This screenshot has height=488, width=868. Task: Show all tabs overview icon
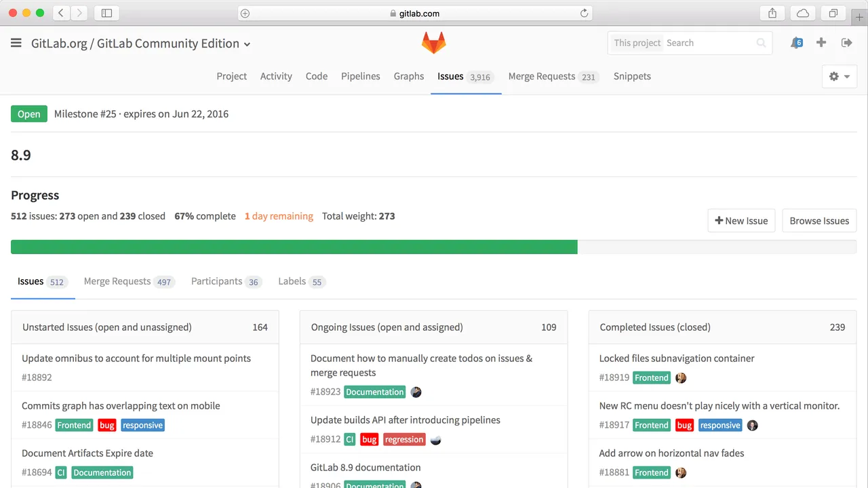833,13
